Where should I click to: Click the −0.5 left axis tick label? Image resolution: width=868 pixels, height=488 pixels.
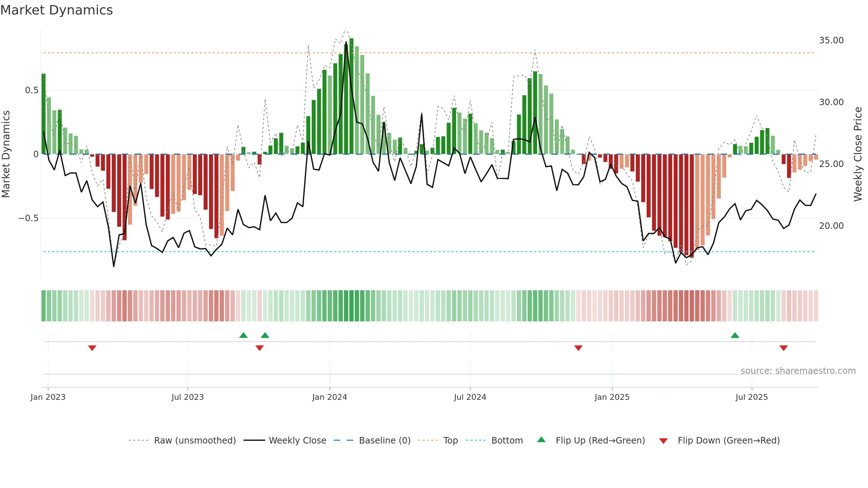coord(29,218)
